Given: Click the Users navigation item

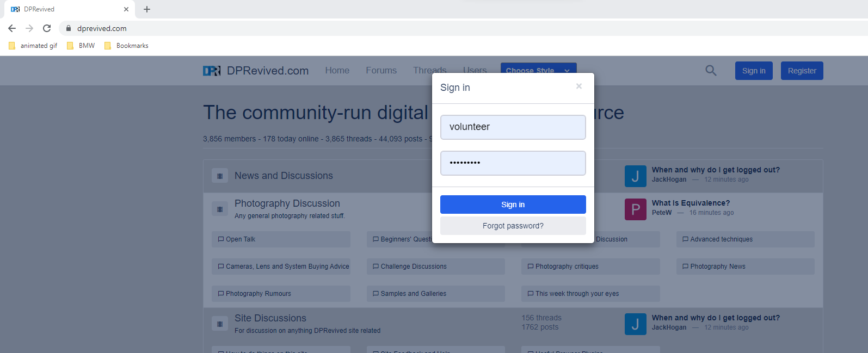Looking at the screenshot, I should (475, 70).
